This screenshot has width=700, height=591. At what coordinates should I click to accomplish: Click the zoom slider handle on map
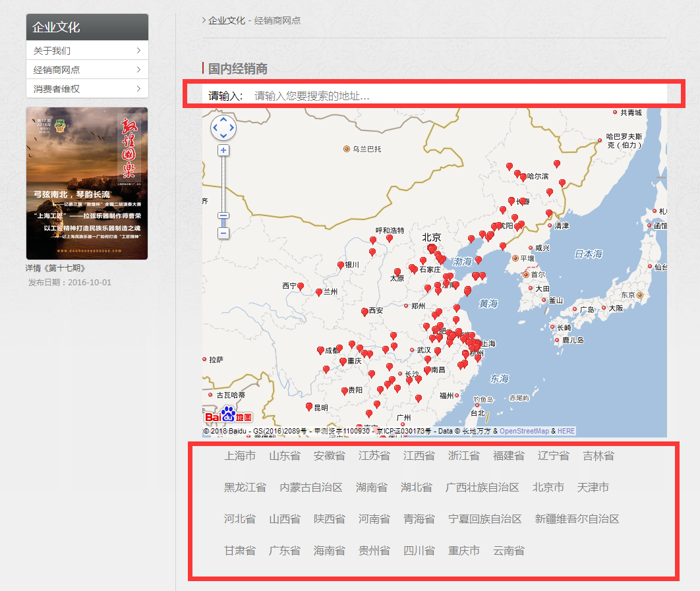223,215
